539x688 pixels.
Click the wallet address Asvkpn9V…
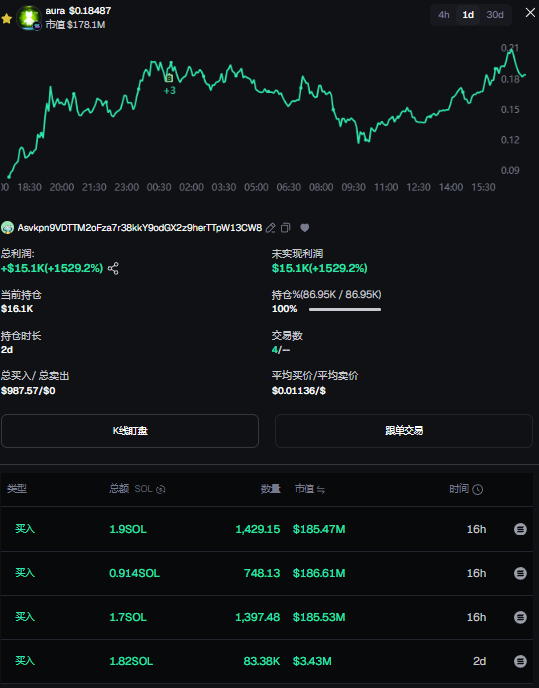click(140, 228)
